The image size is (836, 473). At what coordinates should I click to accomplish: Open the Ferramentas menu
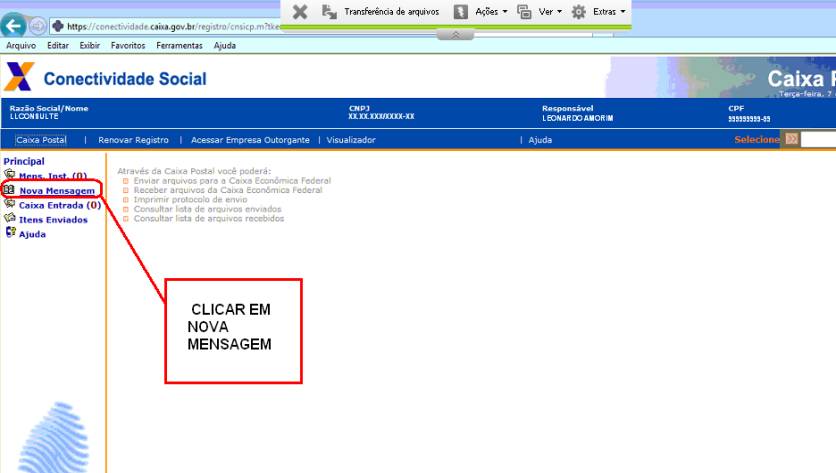(179, 45)
